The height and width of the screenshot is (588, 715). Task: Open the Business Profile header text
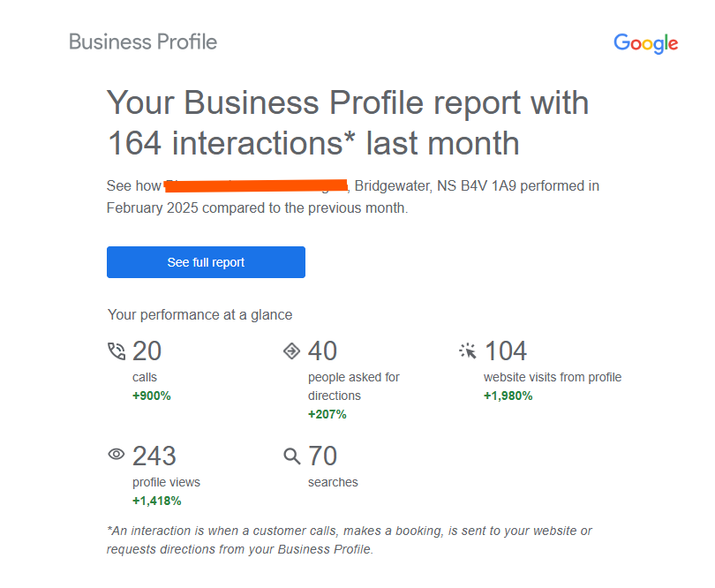[x=143, y=42]
